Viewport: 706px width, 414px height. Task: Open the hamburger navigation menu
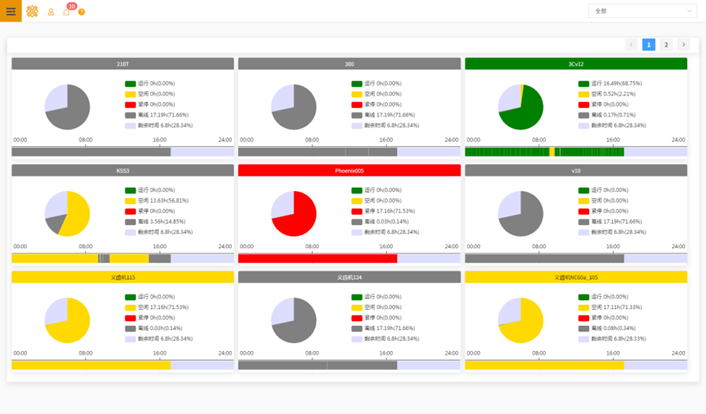tap(11, 11)
